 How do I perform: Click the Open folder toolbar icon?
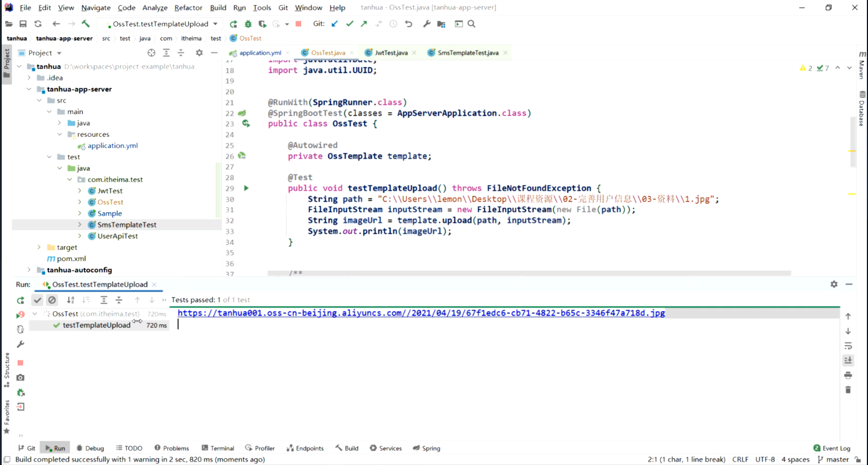(x=8, y=24)
